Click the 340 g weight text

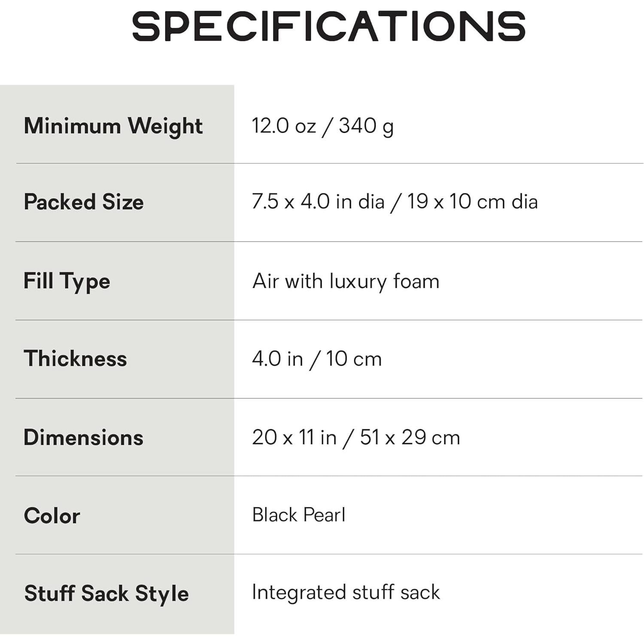tap(366, 126)
